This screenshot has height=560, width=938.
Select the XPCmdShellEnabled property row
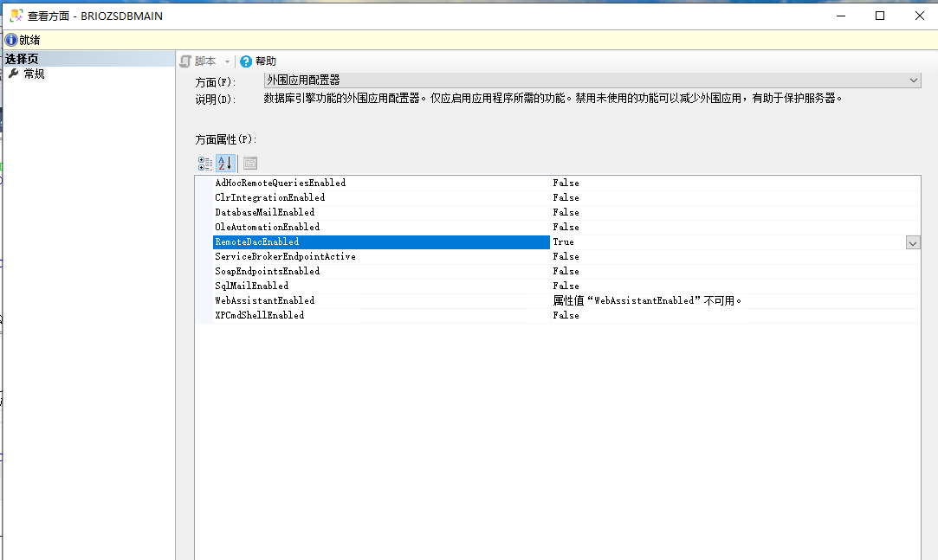(x=382, y=316)
